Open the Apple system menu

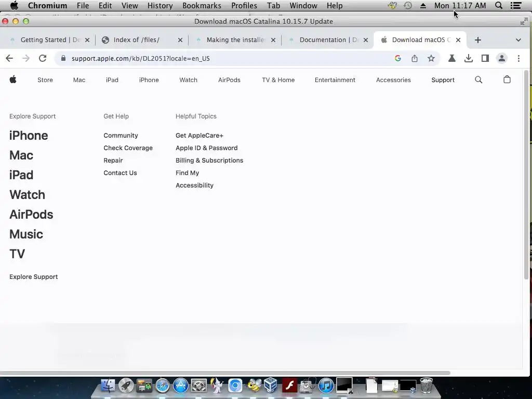coord(14,5)
